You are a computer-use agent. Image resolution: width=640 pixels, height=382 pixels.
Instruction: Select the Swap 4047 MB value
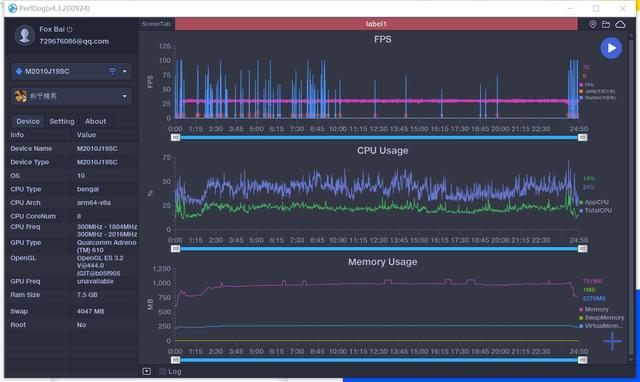(x=90, y=311)
